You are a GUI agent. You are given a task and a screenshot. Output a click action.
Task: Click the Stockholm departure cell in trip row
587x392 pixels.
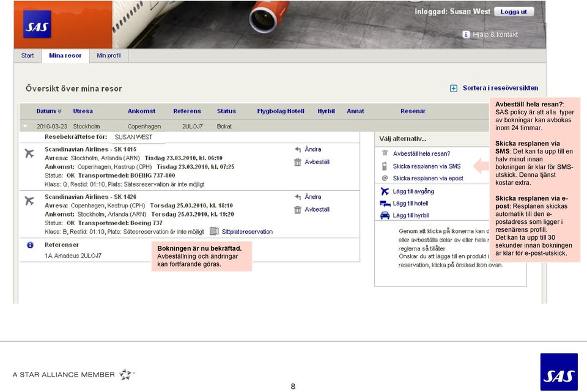[86, 127]
